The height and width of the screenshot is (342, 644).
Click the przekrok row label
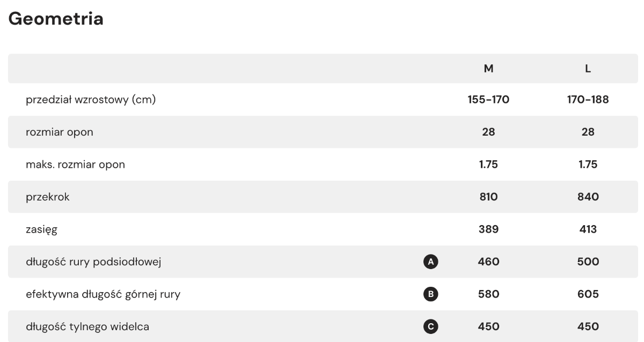pos(48,197)
